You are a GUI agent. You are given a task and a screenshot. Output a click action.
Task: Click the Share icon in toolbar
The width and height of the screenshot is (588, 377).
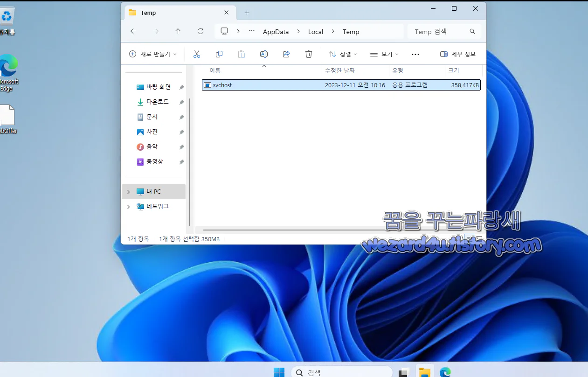pyautogui.click(x=286, y=54)
